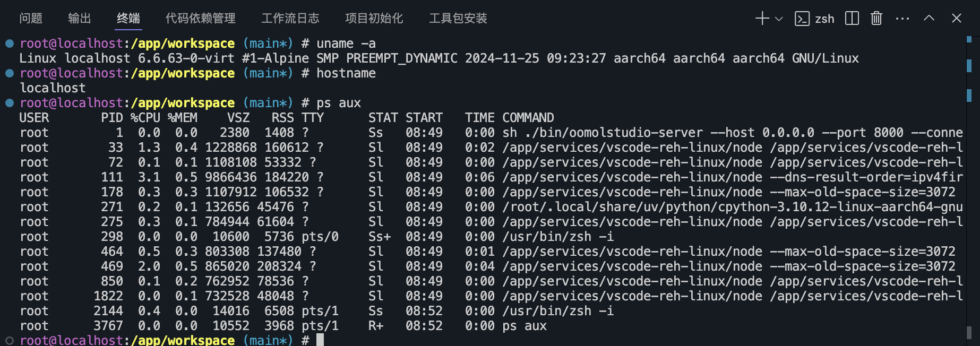This screenshot has width=980, height=346.
Task: Switch to the 输出 tab
Action: [x=80, y=19]
